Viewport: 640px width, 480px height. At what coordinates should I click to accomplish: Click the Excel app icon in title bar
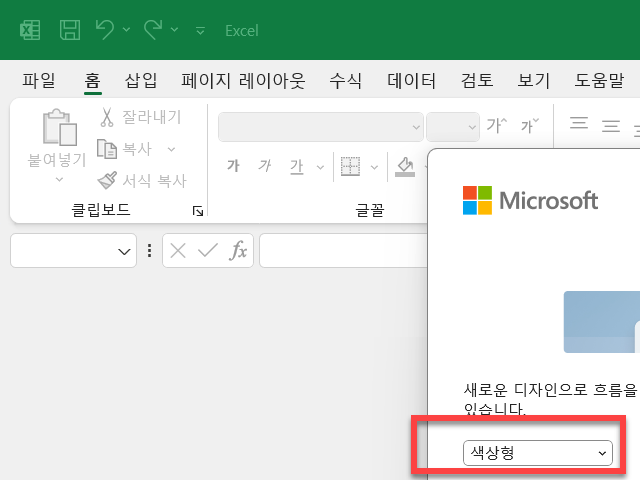click(30, 30)
